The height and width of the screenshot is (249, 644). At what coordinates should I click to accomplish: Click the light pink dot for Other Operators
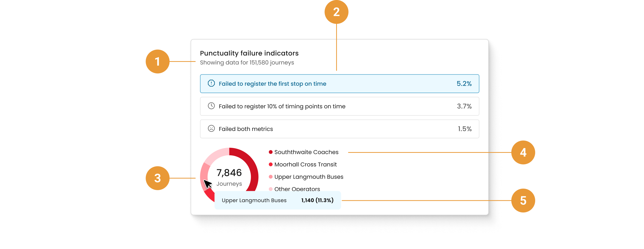pyautogui.click(x=271, y=189)
